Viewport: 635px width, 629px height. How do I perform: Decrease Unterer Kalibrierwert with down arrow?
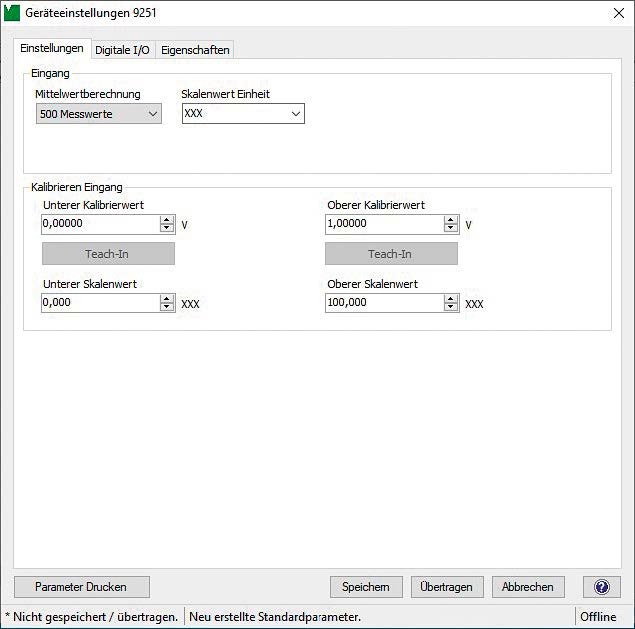[167, 229]
